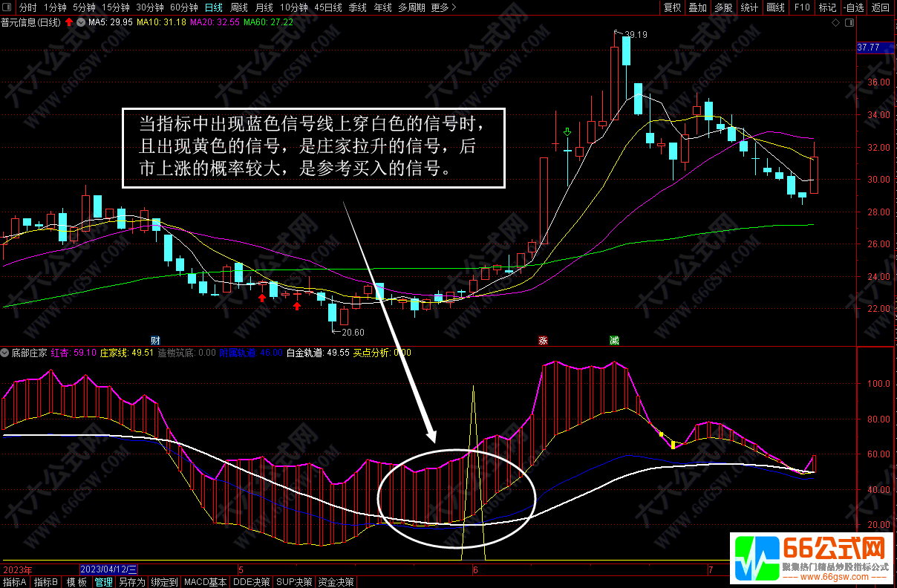Click the 复权 button
This screenshot has height=588, width=897.
[672, 7]
